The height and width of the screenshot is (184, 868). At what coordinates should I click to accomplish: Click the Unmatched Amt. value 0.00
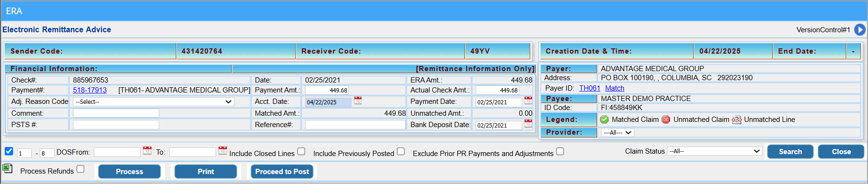tap(525, 113)
